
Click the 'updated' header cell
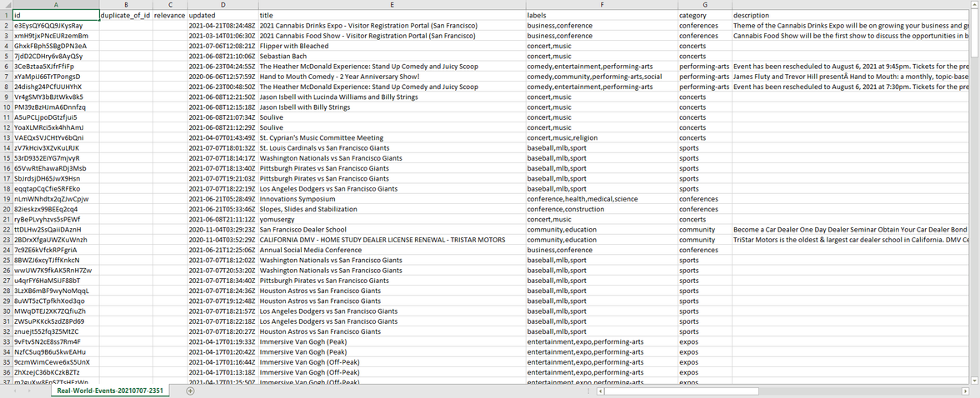[222, 15]
